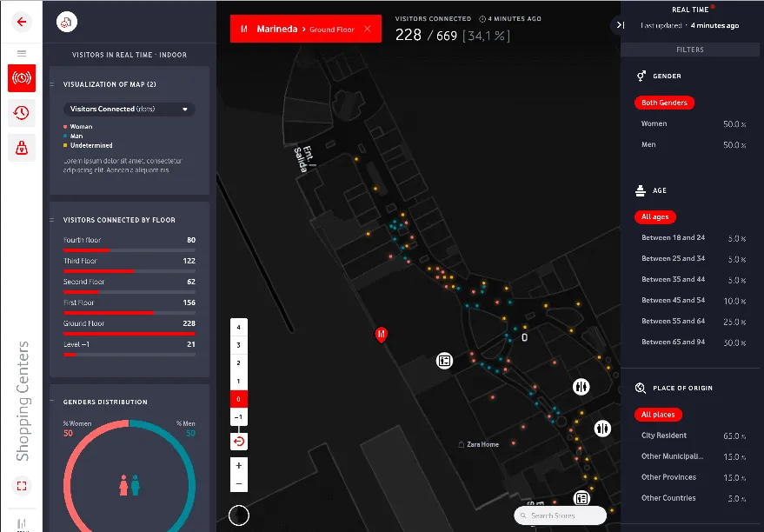Open fullscreen via the expand icon in the sidebar

tap(21, 487)
